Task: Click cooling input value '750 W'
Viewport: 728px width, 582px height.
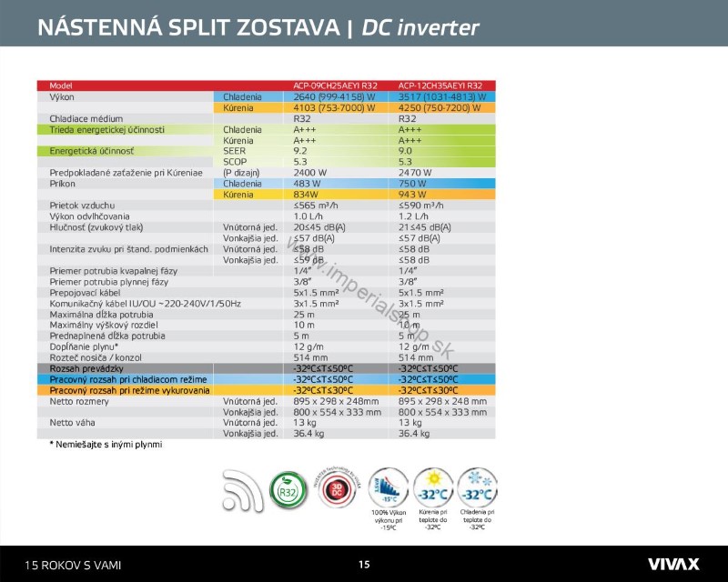Action: click(x=412, y=184)
